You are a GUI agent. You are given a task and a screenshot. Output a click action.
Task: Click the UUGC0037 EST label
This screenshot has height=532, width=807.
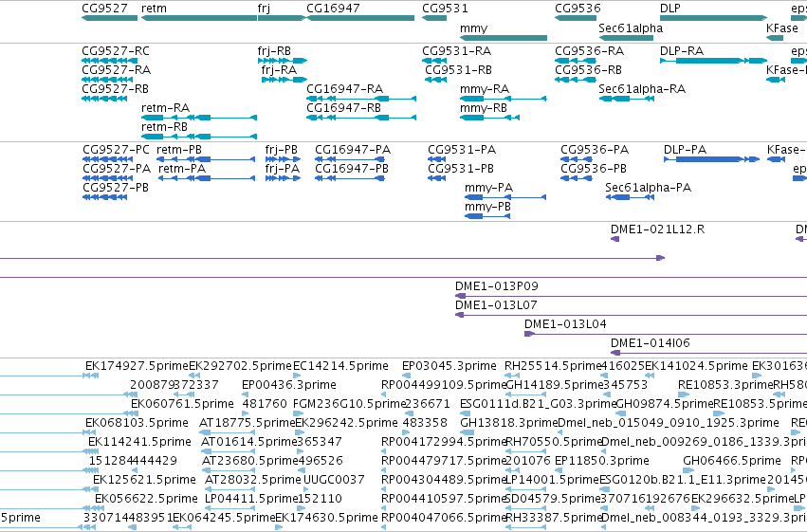[334, 480]
